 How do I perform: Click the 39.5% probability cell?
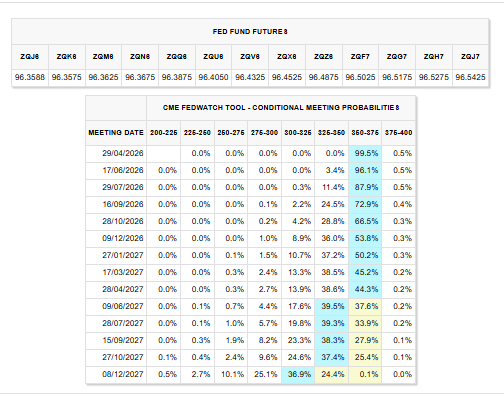332,306
